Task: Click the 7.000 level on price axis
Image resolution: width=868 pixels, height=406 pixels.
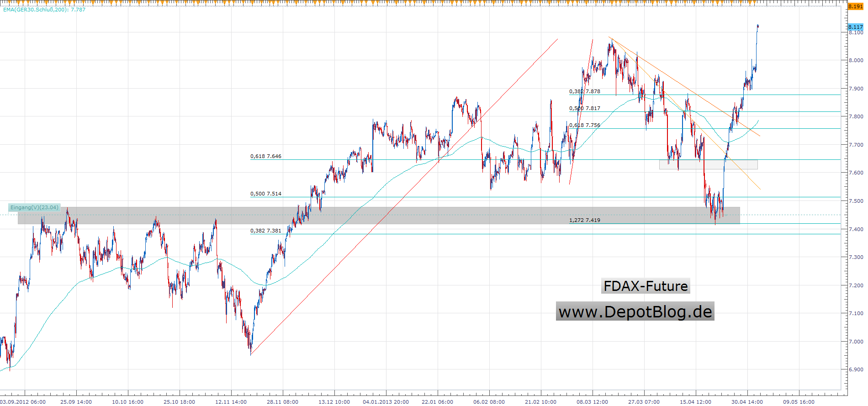Action: click(856, 342)
